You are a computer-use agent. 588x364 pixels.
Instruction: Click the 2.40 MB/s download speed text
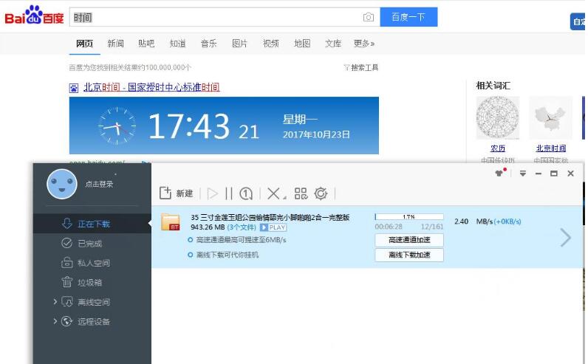tap(475, 222)
